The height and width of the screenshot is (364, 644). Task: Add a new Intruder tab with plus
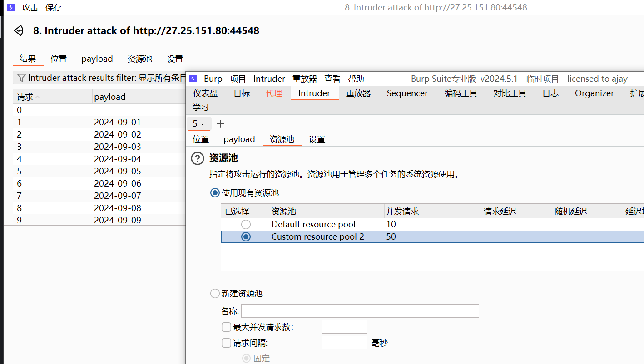coord(221,123)
